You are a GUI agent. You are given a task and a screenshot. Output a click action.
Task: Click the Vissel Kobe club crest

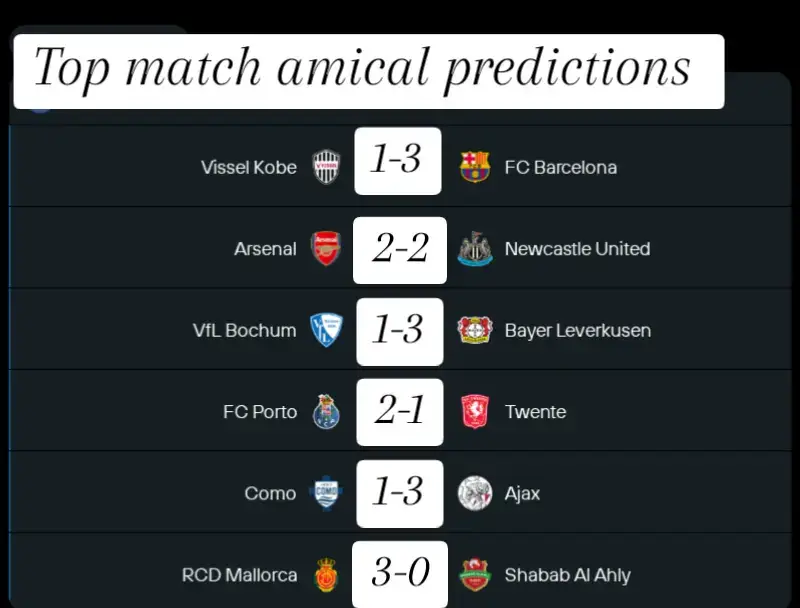point(327,167)
